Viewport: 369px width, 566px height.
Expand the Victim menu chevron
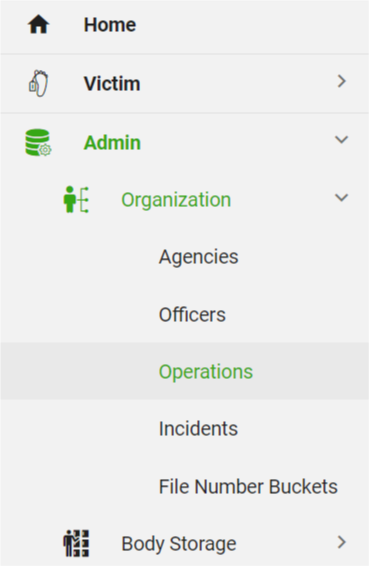click(x=342, y=82)
